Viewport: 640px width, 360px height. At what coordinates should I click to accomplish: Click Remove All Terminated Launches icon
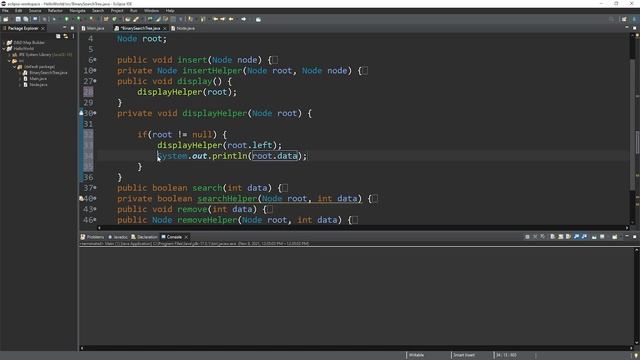point(542,237)
